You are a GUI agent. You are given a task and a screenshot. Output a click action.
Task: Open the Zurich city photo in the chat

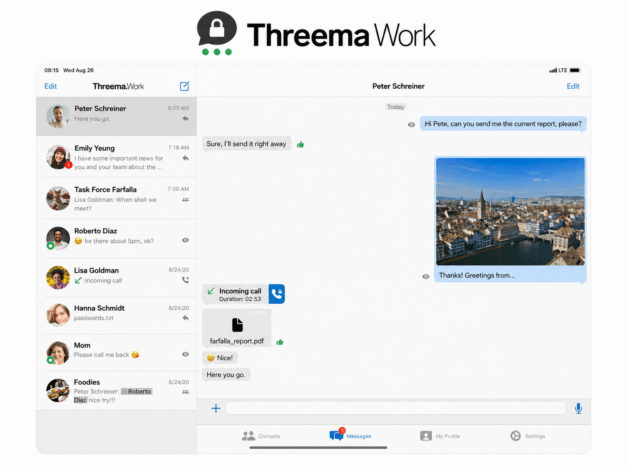tap(510, 212)
